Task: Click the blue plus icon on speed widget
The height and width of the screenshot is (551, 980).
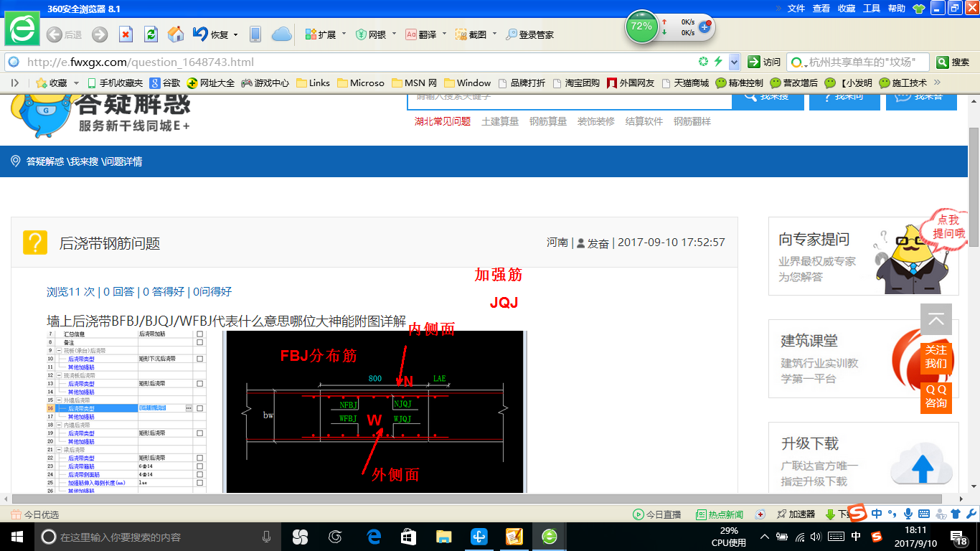Action: pyautogui.click(x=705, y=27)
